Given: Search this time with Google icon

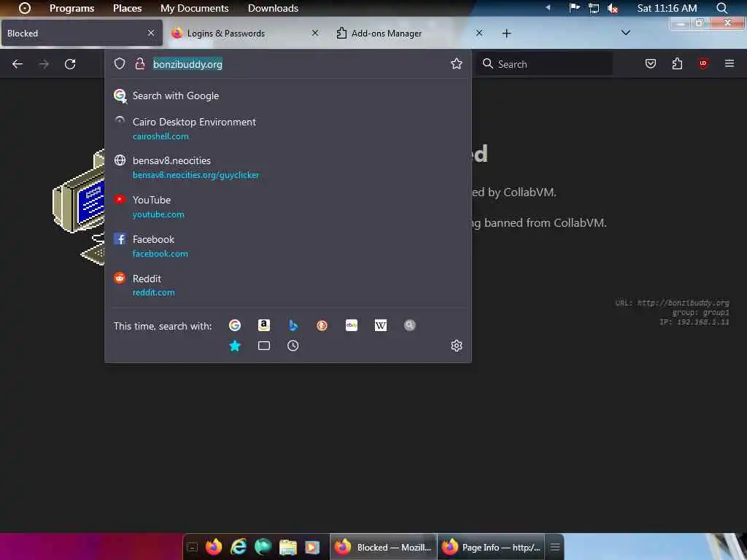Looking at the screenshot, I should [235, 325].
